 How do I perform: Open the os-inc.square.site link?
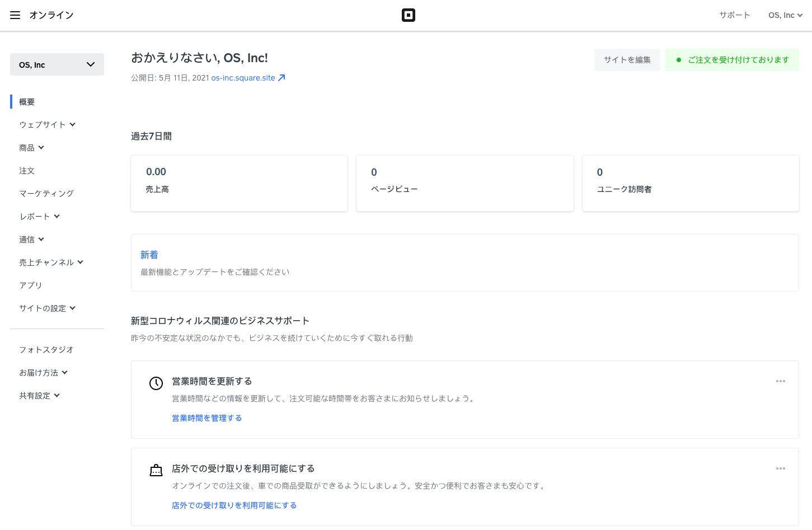point(243,78)
